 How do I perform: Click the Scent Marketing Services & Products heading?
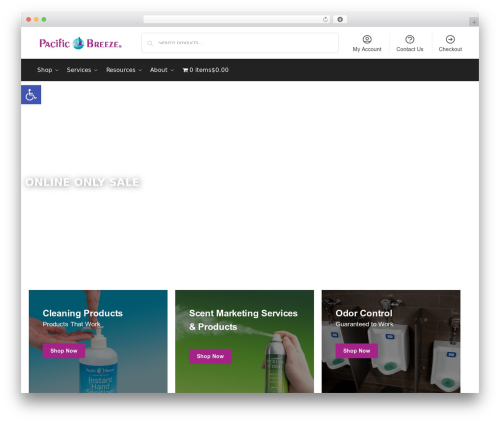(243, 320)
